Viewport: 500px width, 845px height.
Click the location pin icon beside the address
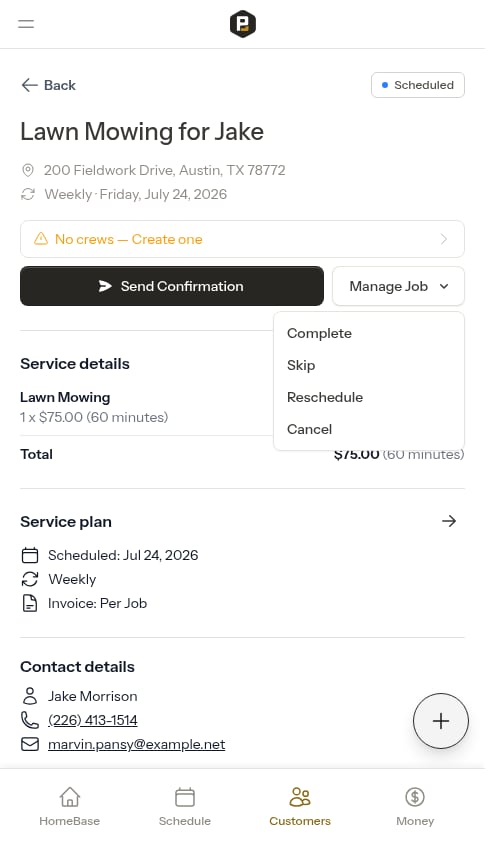click(27, 170)
